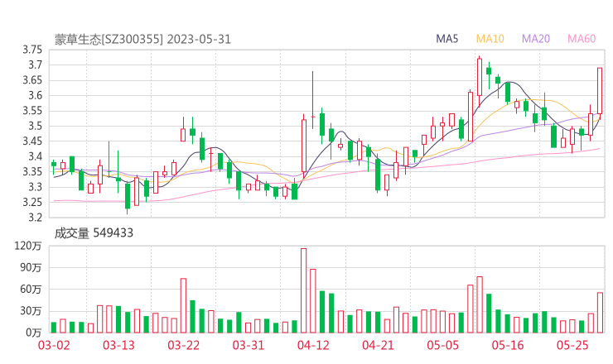
Task: Click the 3.55 price axis label
Action: click(x=32, y=111)
